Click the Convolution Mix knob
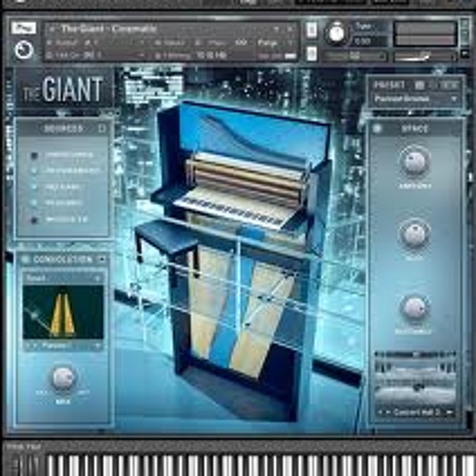 63,379
